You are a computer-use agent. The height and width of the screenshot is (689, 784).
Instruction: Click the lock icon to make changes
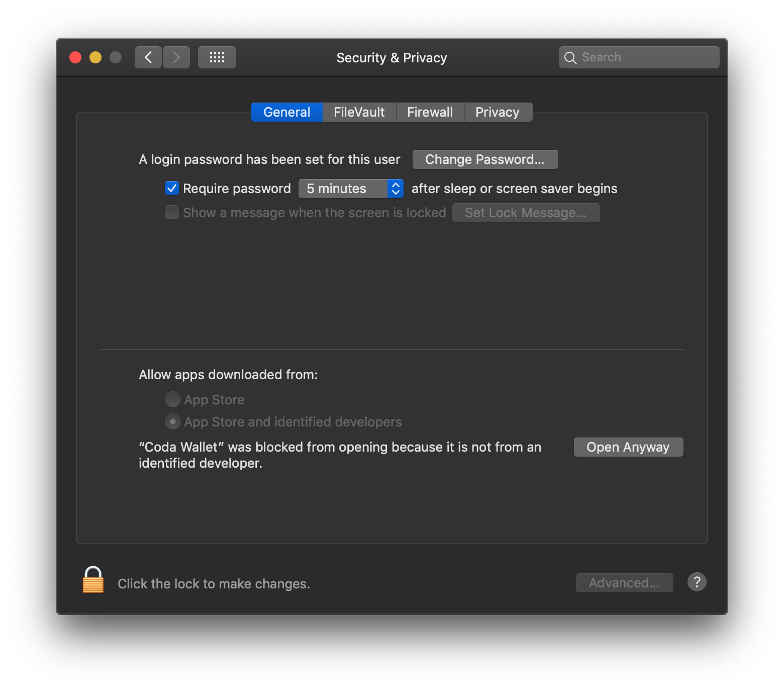(x=93, y=580)
